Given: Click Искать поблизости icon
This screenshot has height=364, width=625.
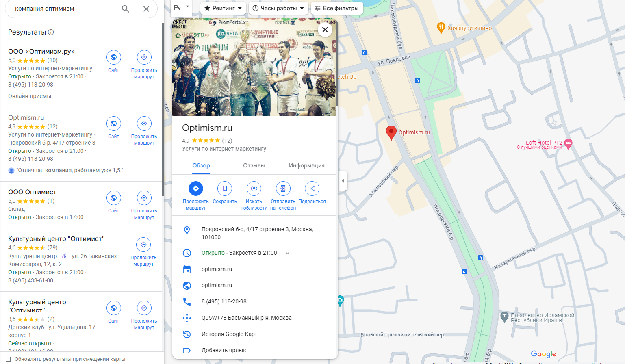Looking at the screenshot, I should point(254,188).
